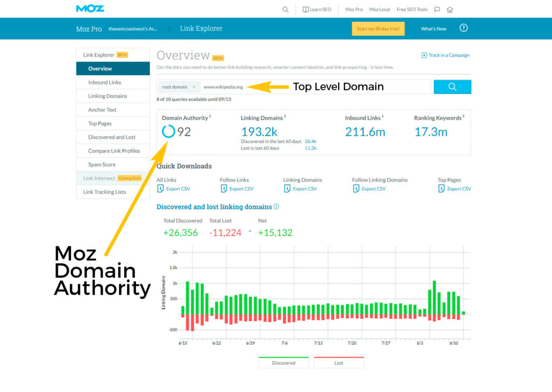Click Export CSV under Linking Domains
The width and height of the screenshot is (552, 392).
click(x=305, y=189)
